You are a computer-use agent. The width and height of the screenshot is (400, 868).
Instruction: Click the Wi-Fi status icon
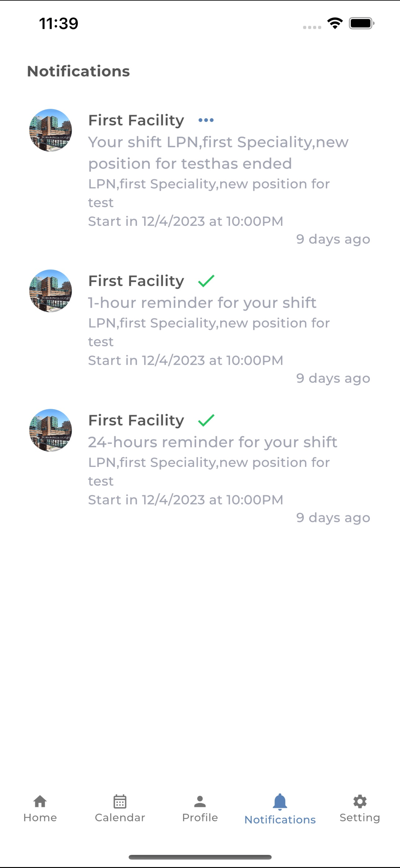[335, 23]
